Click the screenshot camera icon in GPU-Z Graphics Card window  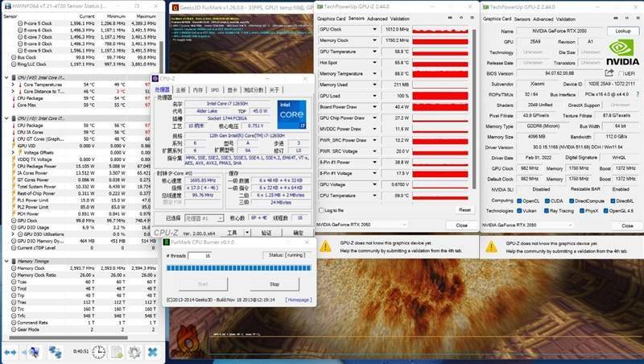point(615,19)
